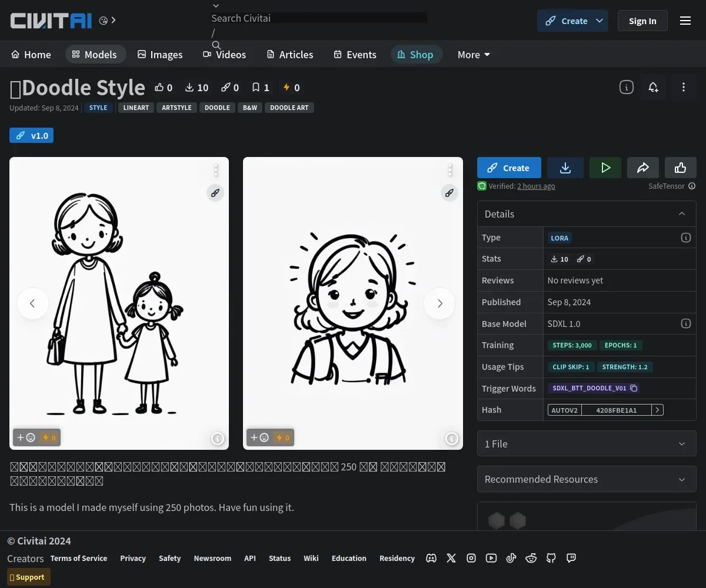
Task: Collapse the Details panel
Action: (x=682, y=214)
